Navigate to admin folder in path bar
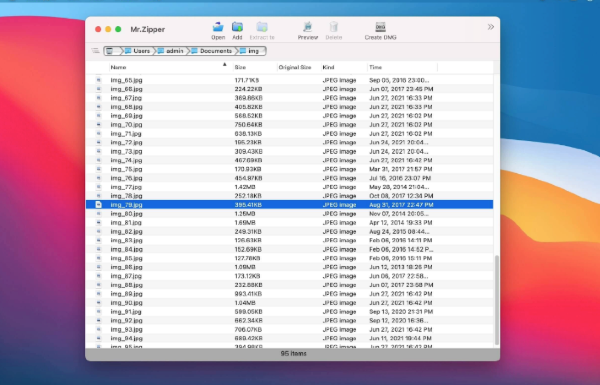Viewport: 600px width, 385px height. [171, 51]
